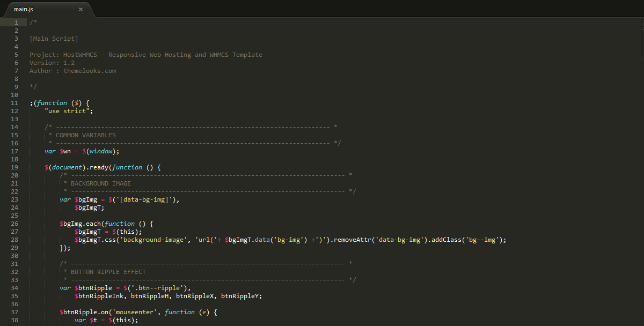
Task: Close the main.js tab
Action: pyautogui.click(x=80, y=9)
